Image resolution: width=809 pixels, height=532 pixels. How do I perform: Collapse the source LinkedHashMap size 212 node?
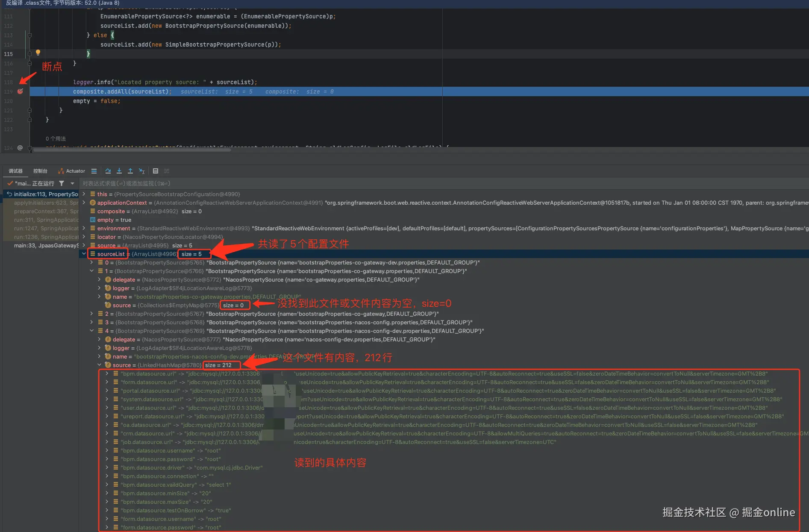coord(99,365)
